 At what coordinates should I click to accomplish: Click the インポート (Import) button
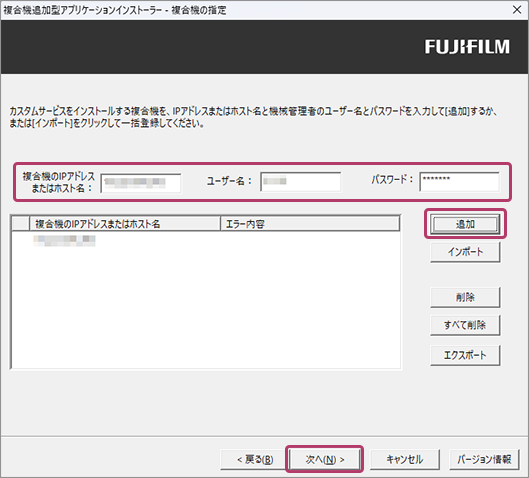pyautogui.click(x=465, y=252)
